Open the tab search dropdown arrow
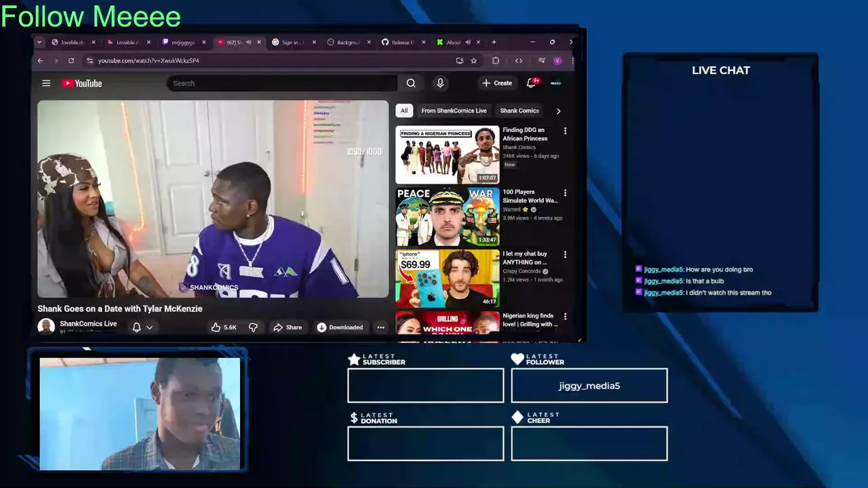Viewport: 868px width, 488px height. (x=39, y=42)
